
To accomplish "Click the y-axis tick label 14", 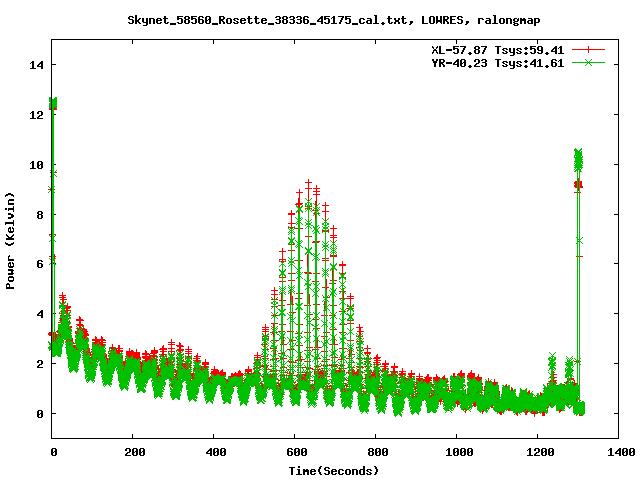I will tap(36, 65).
